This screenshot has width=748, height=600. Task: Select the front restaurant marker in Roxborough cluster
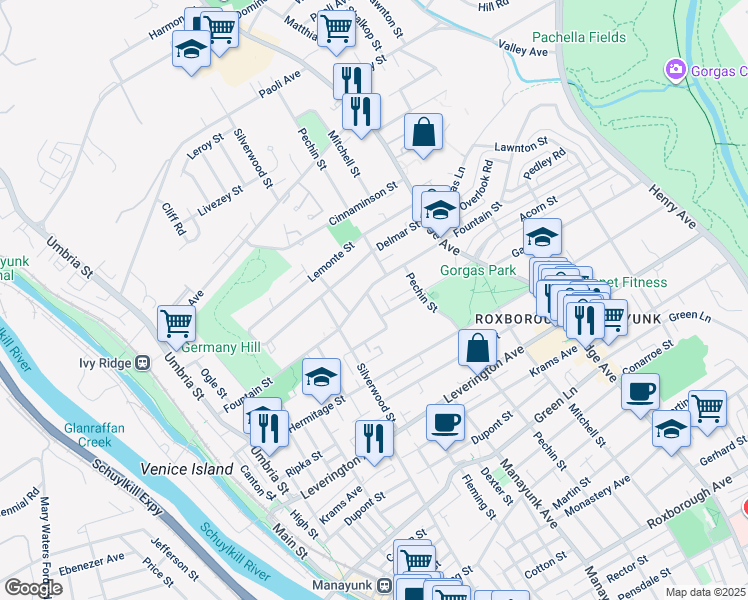coord(585,321)
